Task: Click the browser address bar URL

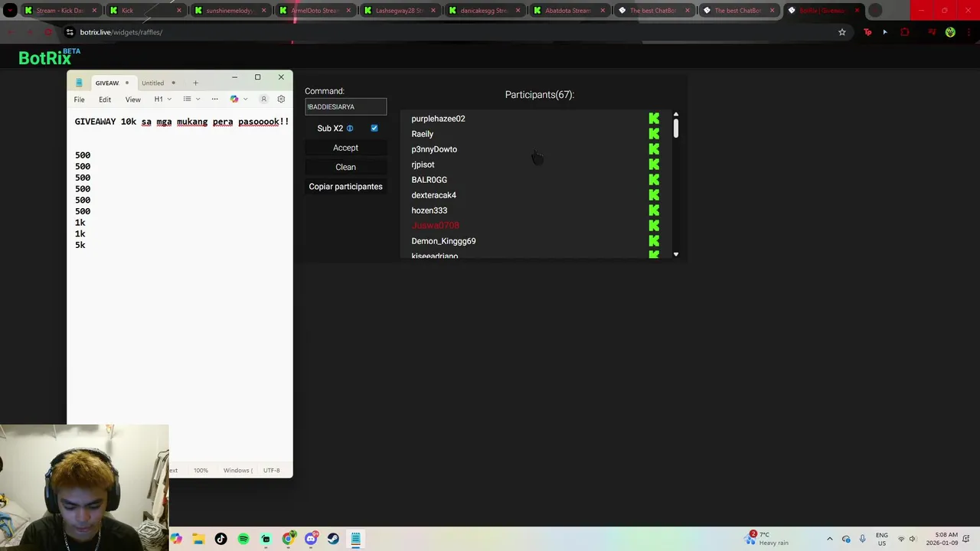Action: pyautogui.click(x=121, y=32)
